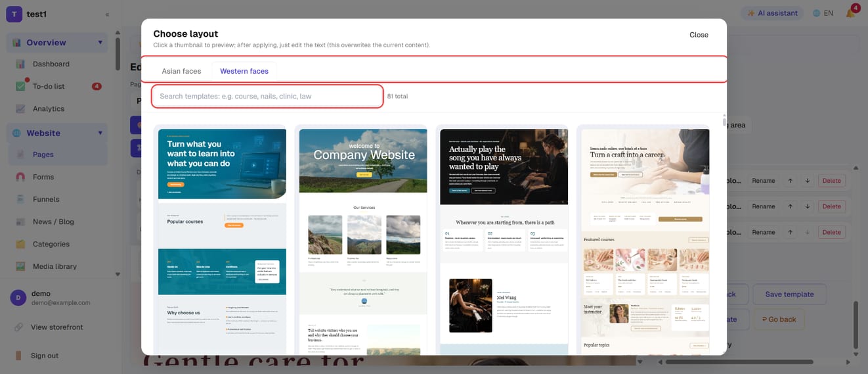Click the Sign out text
The width and height of the screenshot is (868, 374).
45,356
